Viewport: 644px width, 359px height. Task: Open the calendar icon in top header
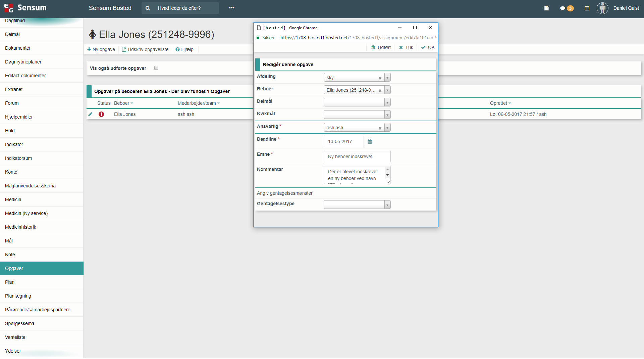[x=587, y=8]
